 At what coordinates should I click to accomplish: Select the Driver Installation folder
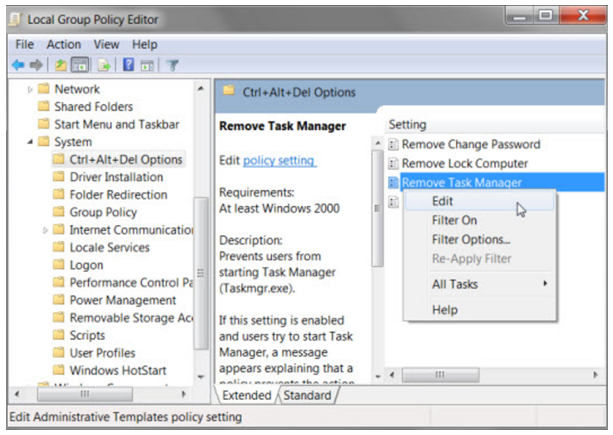coord(116,177)
